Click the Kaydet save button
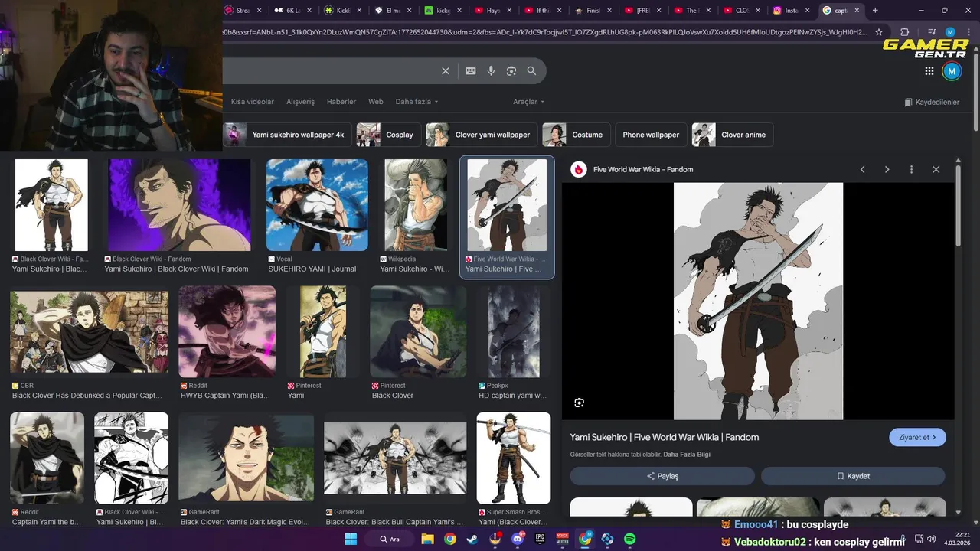The height and width of the screenshot is (551, 980). (853, 476)
